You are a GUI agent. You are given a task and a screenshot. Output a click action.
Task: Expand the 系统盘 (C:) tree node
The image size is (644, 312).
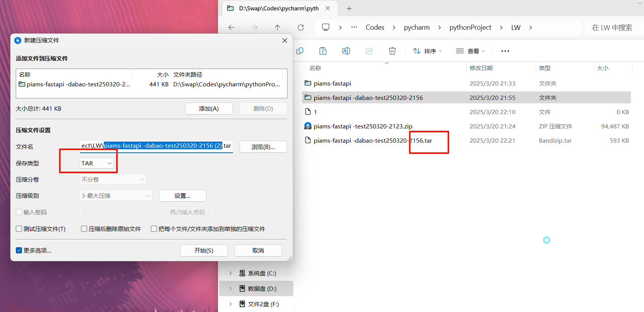(x=230, y=273)
